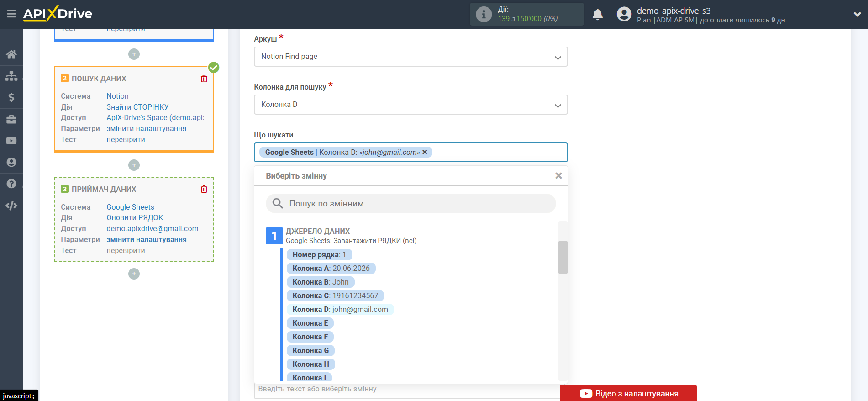Open YouTube video icon in sidebar
868x401 pixels.
click(11, 141)
